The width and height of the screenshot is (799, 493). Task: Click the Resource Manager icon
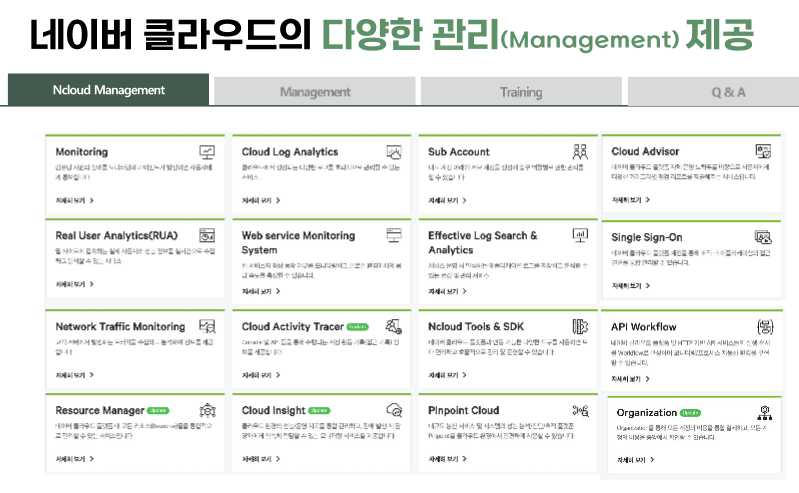pyautogui.click(x=207, y=410)
